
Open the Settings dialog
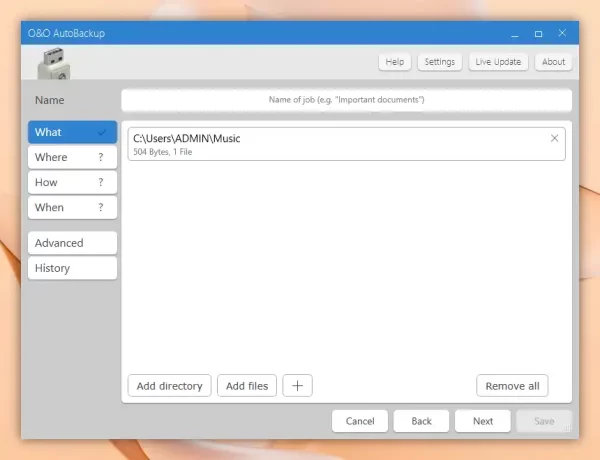[440, 62]
